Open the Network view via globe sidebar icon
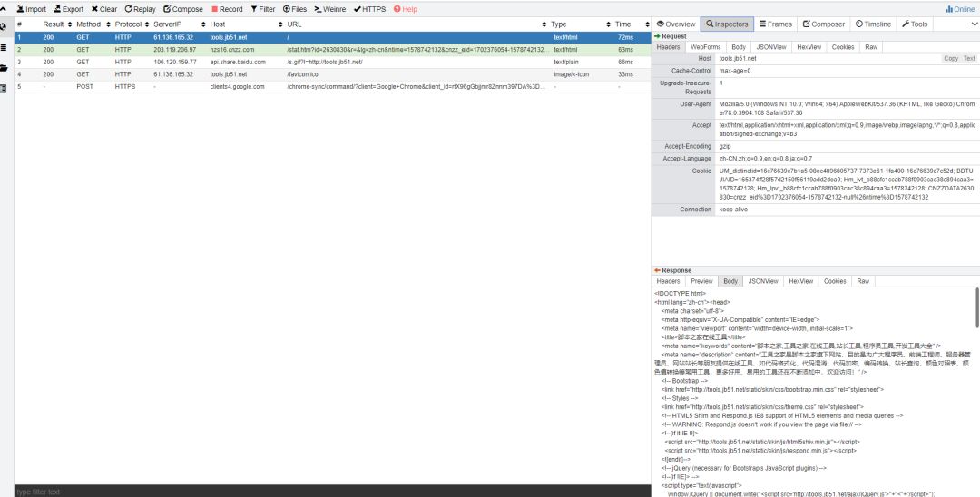Viewport: 980px width, 497px height. (x=4, y=27)
